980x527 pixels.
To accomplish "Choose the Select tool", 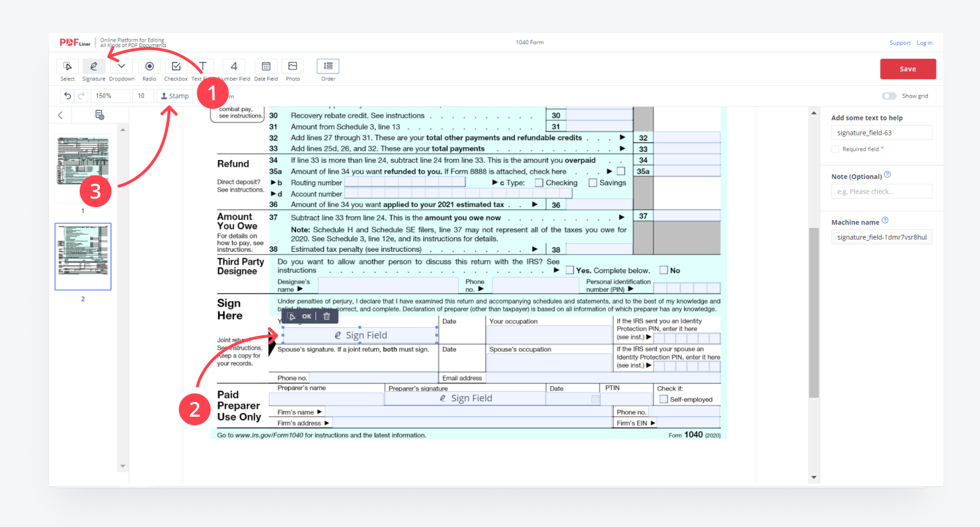I will (67, 66).
